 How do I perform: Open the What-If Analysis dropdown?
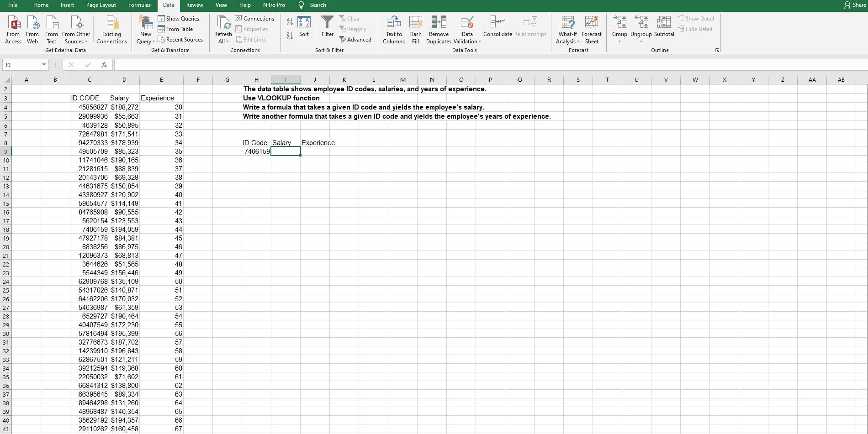[567, 29]
